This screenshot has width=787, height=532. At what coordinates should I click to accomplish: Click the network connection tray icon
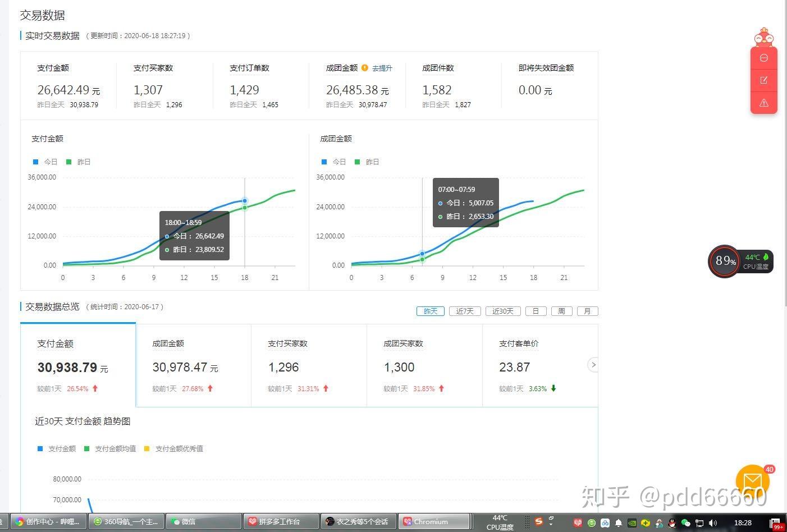[x=699, y=523]
